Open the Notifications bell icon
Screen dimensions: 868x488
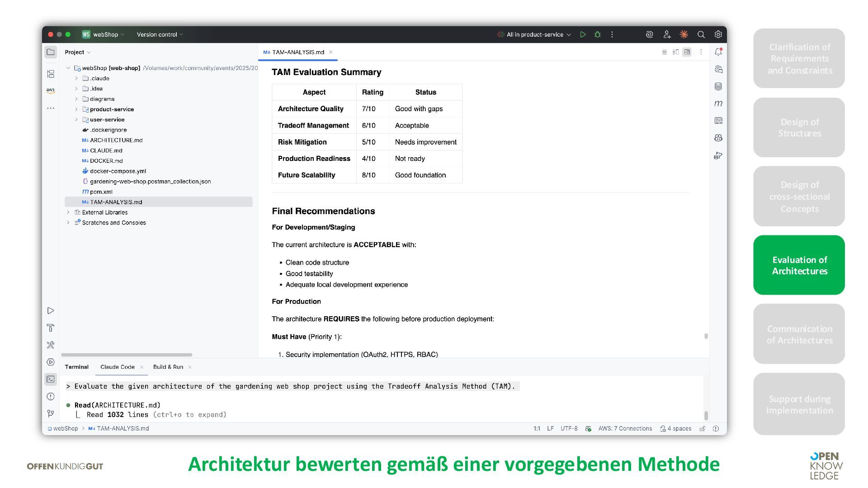(x=718, y=52)
